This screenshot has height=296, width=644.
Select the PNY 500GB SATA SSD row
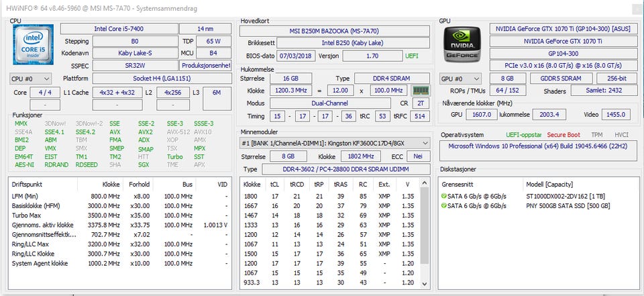(539, 206)
